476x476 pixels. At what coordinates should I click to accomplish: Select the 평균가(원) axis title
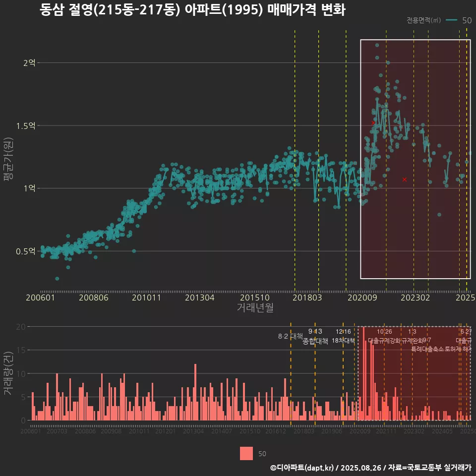point(8,159)
